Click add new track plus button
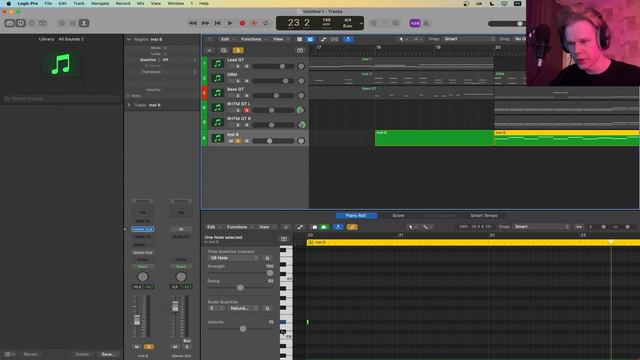The image size is (640, 360). click(x=209, y=50)
